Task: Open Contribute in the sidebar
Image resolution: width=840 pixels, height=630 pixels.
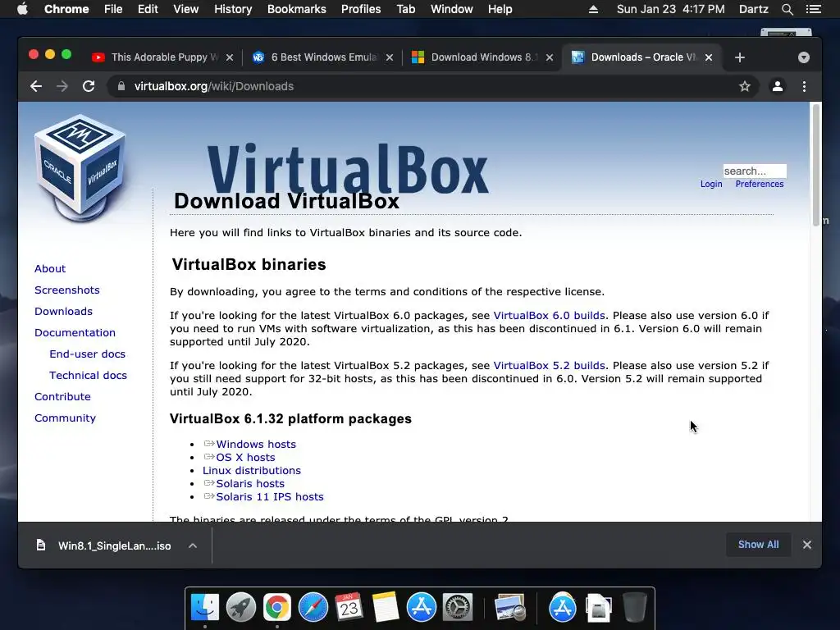Action: click(x=62, y=397)
